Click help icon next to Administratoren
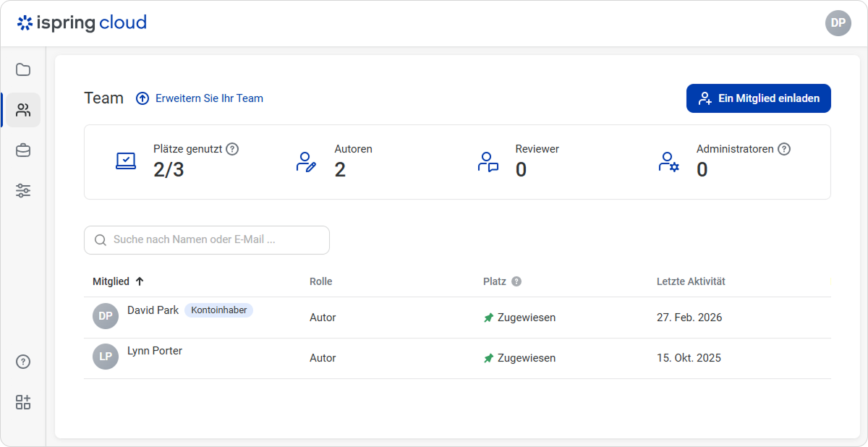 click(784, 149)
